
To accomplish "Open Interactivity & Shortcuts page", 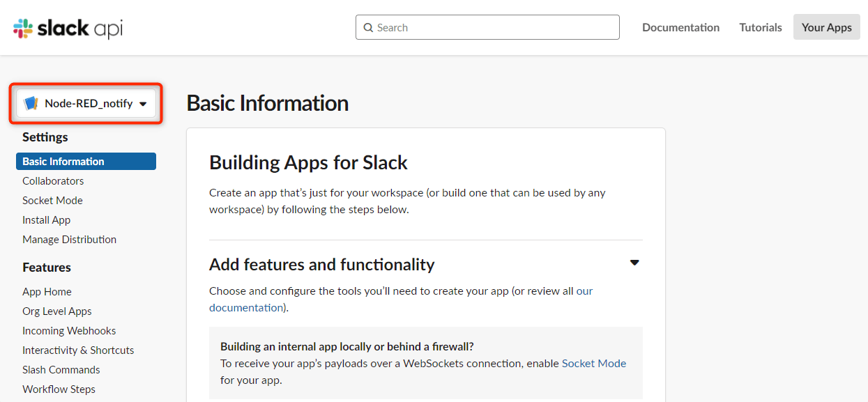I will pyautogui.click(x=78, y=350).
